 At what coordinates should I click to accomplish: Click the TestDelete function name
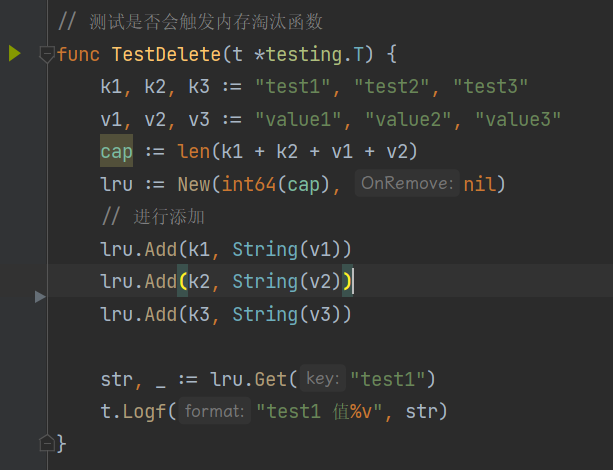pyautogui.click(x=159, y=53)
